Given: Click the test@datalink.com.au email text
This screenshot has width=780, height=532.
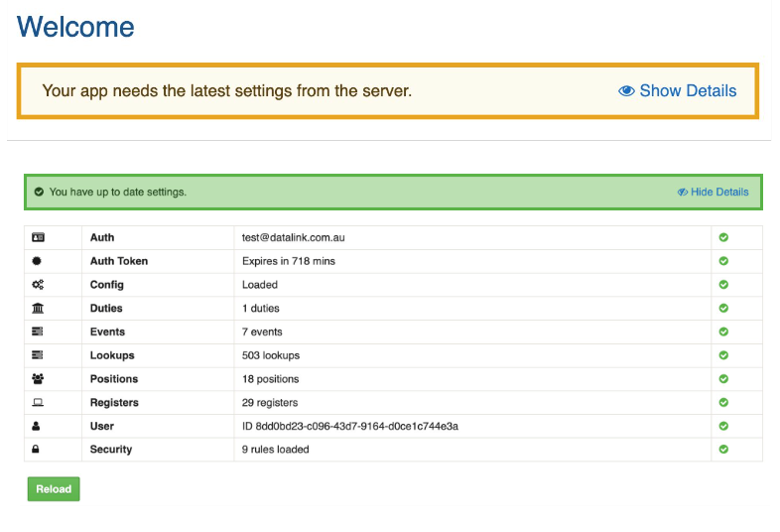Looking at the screenshot, I should click(x=293, y=237).
